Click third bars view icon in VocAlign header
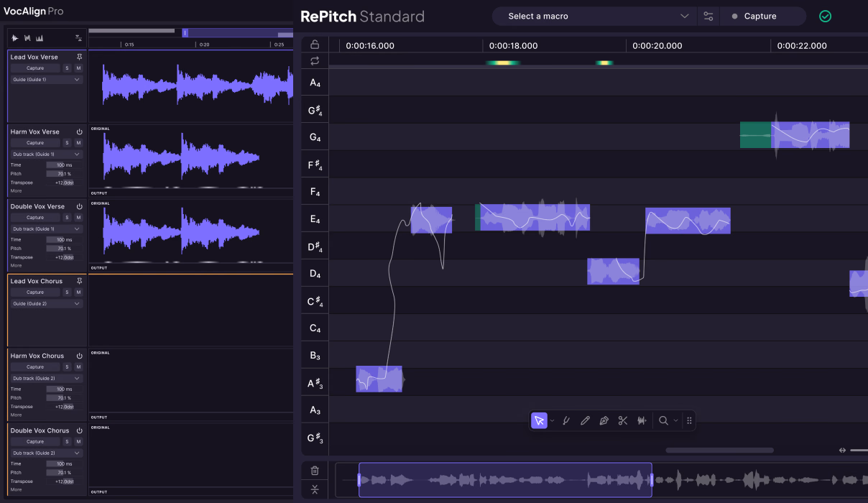 [x=40, y=38]
